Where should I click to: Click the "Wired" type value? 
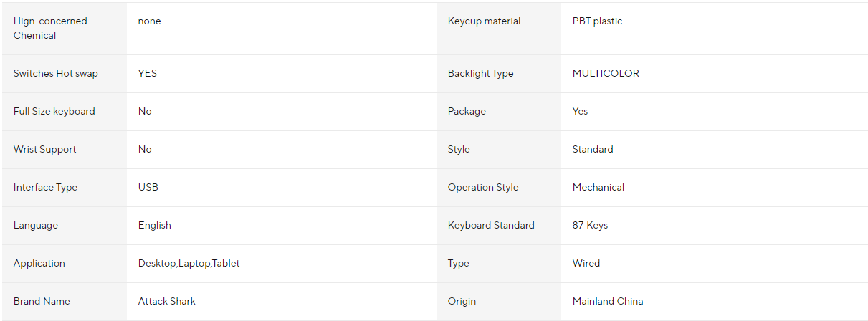point(586,264)
